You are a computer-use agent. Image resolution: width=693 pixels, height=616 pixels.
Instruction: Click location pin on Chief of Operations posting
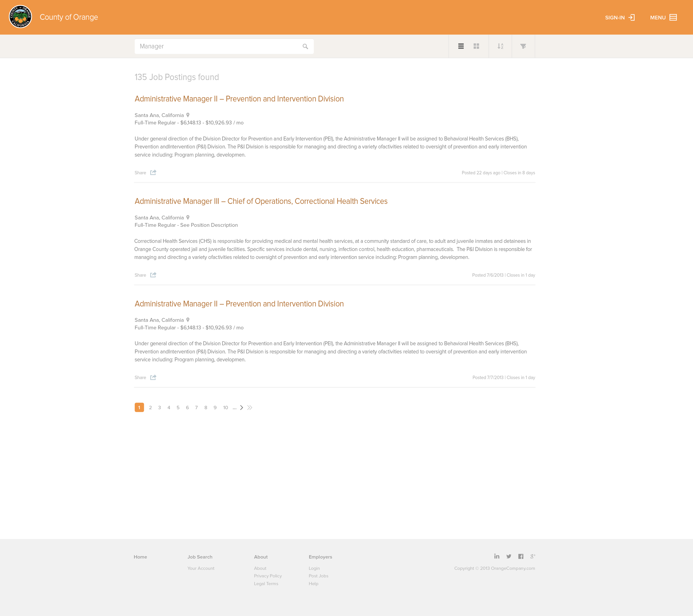188,217
